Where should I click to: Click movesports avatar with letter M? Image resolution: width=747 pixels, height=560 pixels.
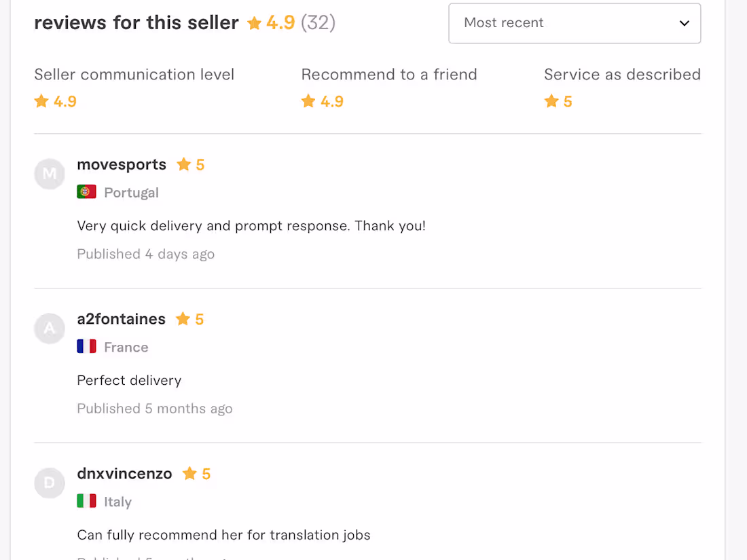click(50, 174)
